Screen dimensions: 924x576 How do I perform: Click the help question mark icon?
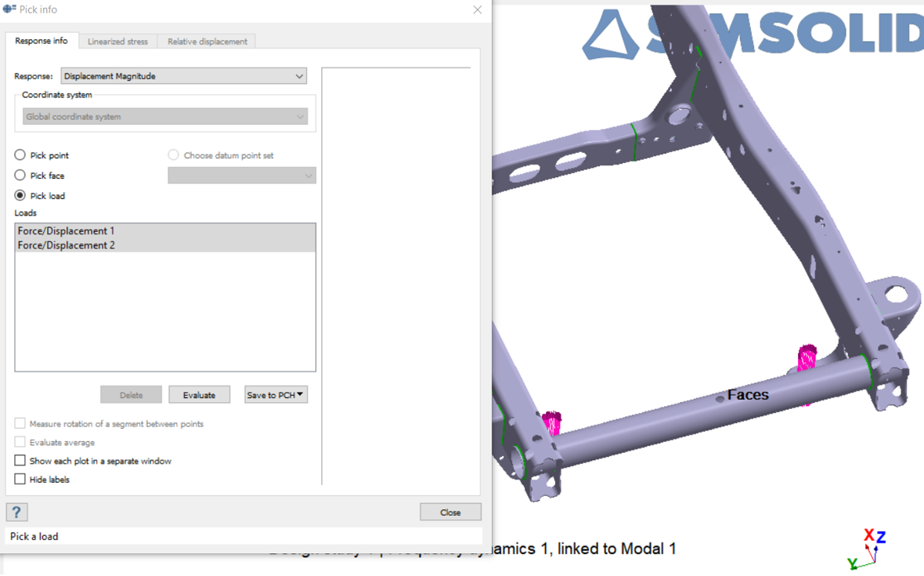pos(16,513)
